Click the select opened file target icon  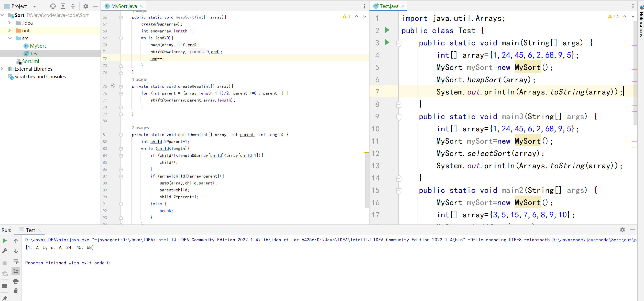53,6
